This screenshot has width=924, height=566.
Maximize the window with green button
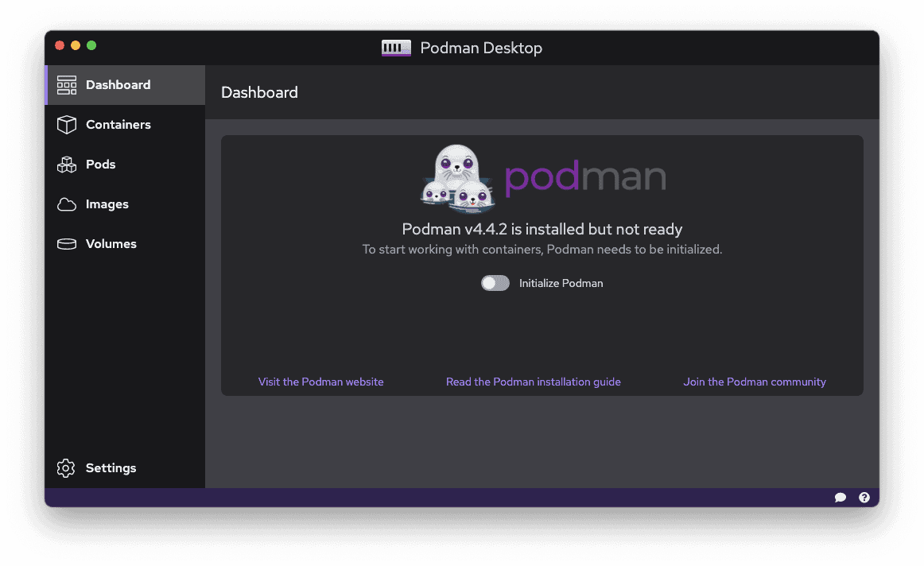coord(91,46)
